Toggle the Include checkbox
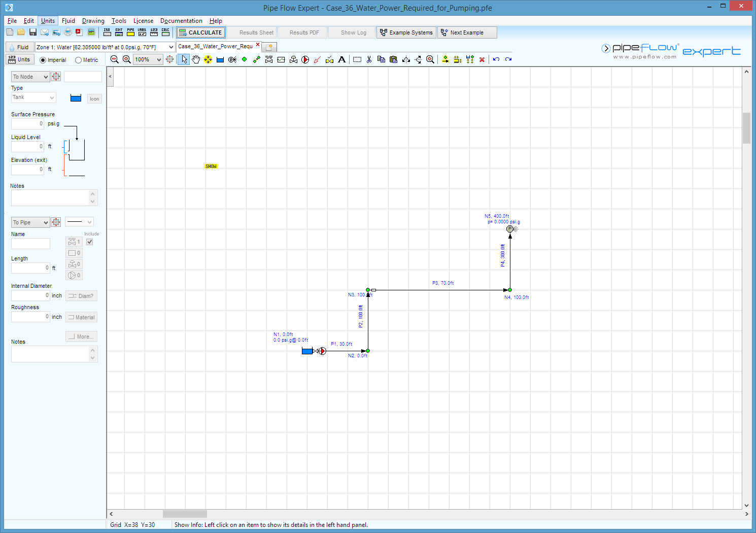 pos(90,242)
